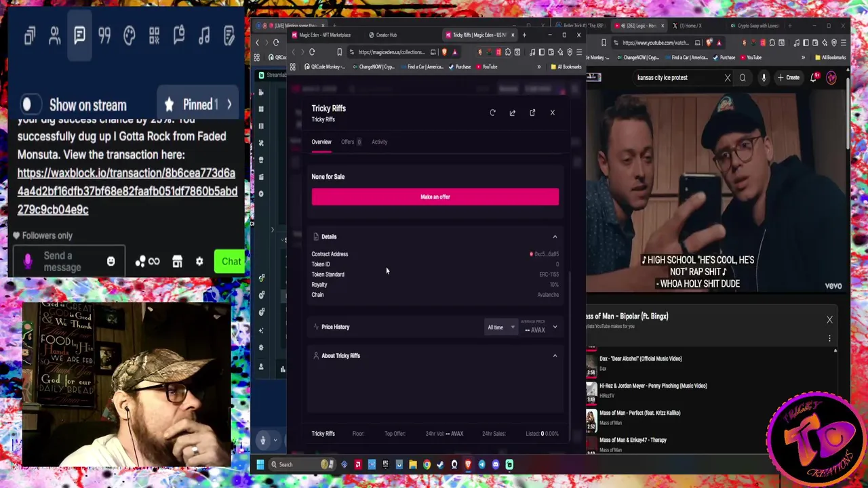Screen dimensions: 868x488
Task: Select the chat message icon in top toolbar
Action: [x=79, y=35]
